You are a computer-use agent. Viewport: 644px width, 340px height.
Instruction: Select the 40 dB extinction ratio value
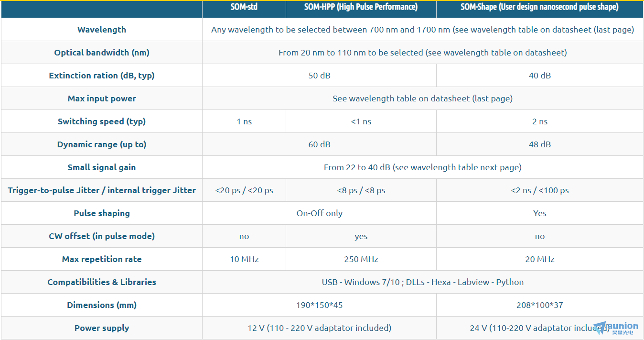(x=540, y=76)
